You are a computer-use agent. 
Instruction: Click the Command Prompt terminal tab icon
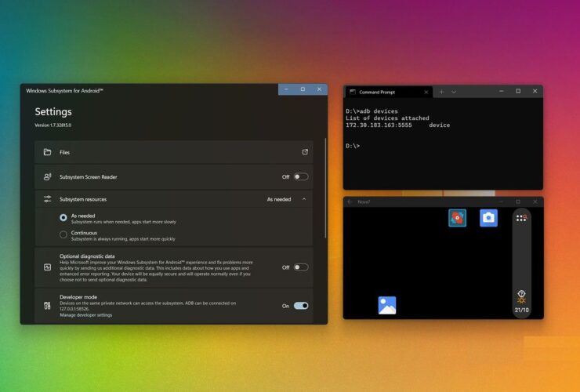point(353,92)
